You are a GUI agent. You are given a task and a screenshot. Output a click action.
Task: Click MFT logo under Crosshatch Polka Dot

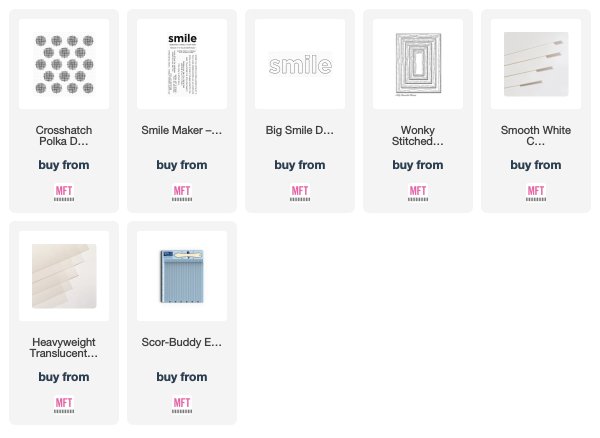[64, 193]
